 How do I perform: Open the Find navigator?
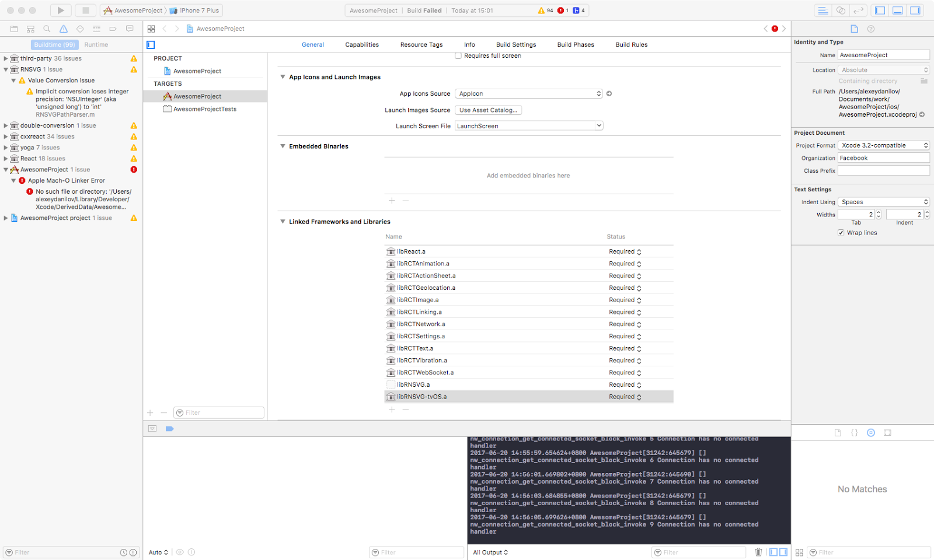point(47,29)
